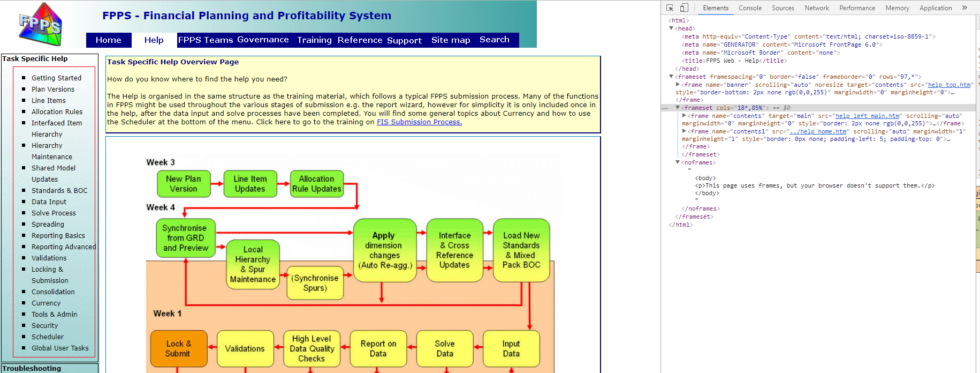980x373 pixels.
Task: Expand the banner frame node
Action: [x=678, y=85]
